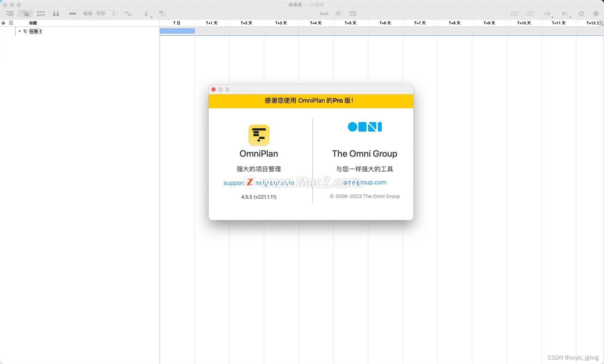Image resolution: width=604 pixels, height=364 pixels.
Task: Open the assign resource dropdown icon
Action: (x=148, y=14)
